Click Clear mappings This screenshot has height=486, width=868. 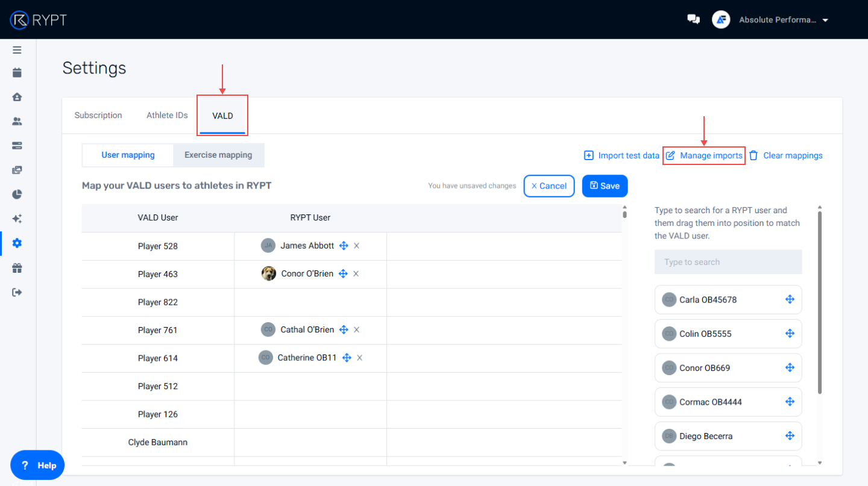pyautogui.click(x=785, y=155)
